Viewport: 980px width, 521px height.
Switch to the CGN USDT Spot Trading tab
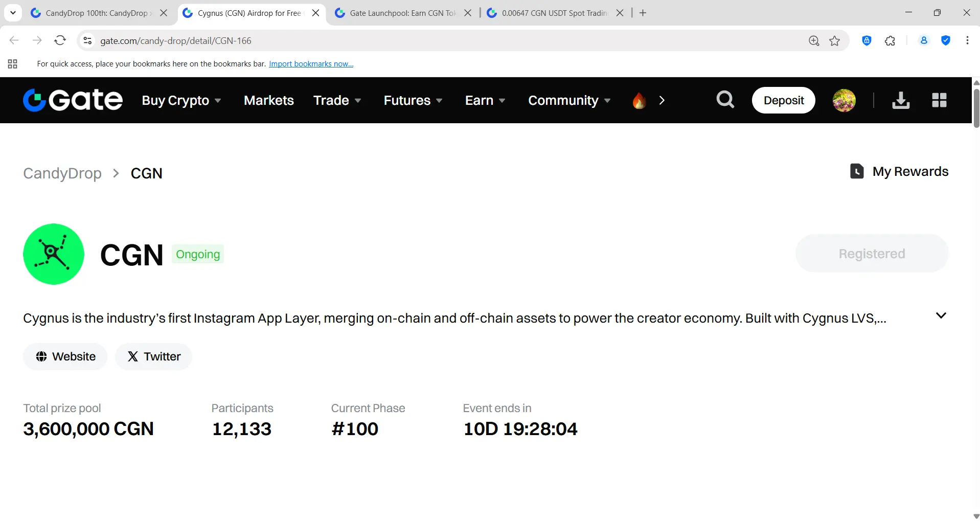coord(554,13)
